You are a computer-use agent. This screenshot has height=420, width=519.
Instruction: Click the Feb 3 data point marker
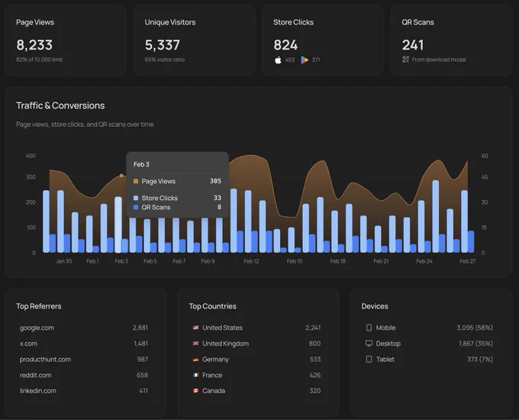pyautogui.click(x=121, y=176)
